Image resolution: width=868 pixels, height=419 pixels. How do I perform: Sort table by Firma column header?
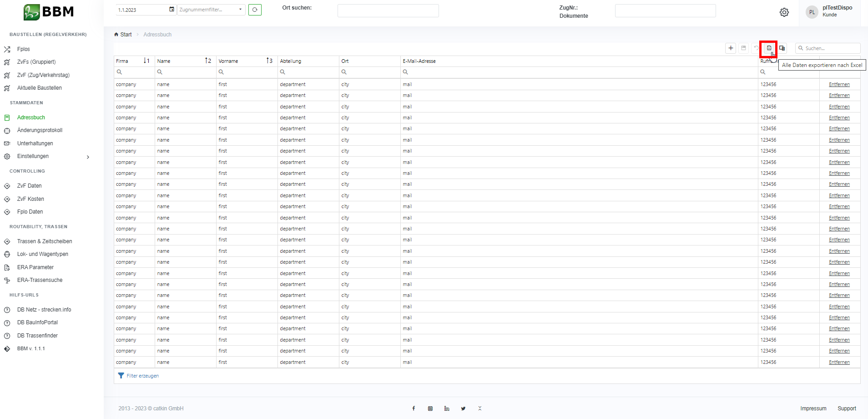point(122,61)
